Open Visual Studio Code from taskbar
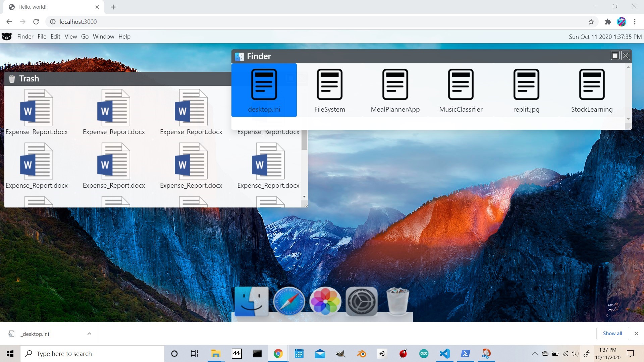The width and height of the screenshot is (644, 362). [x=444, y=354]
